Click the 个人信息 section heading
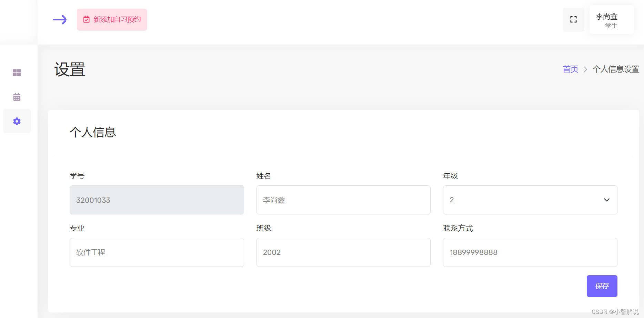The width and height of the screenshot is (644, 318). [93, 132]
